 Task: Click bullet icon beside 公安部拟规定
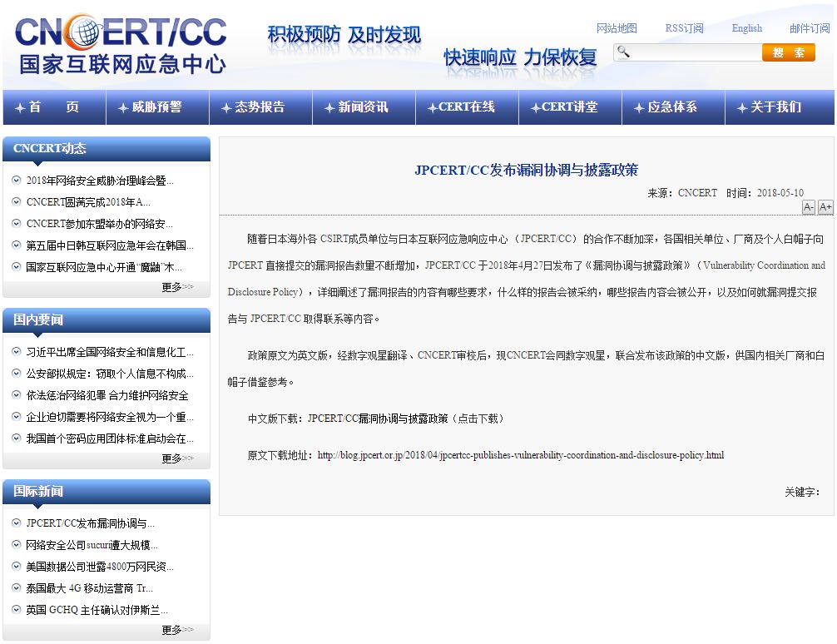[x=17, y=374]
